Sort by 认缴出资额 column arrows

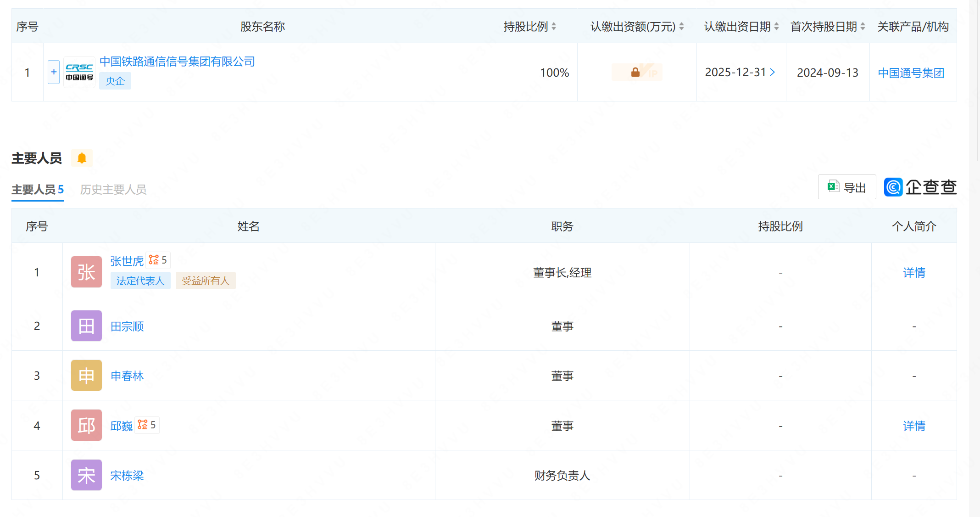coord(682,27)
